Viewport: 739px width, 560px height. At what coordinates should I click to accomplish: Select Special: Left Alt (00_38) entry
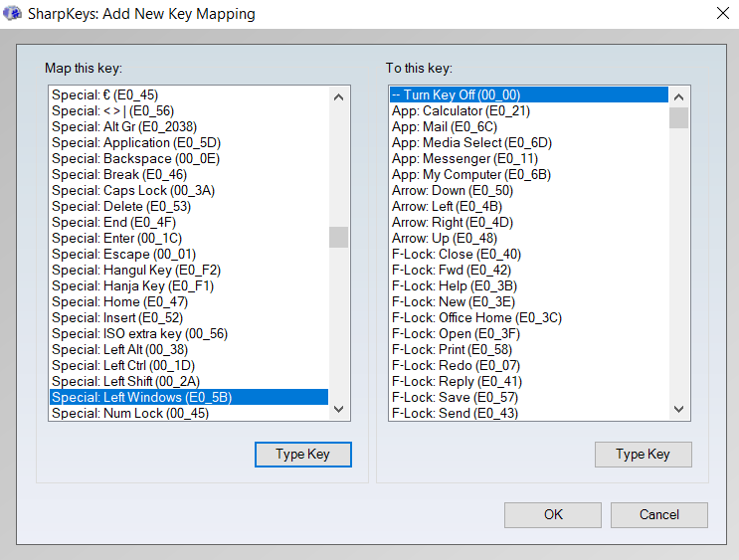click(x=119, y=349)
